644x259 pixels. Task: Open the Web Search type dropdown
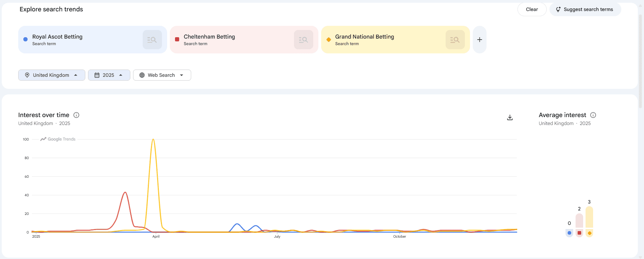click(x=162, y=75)
